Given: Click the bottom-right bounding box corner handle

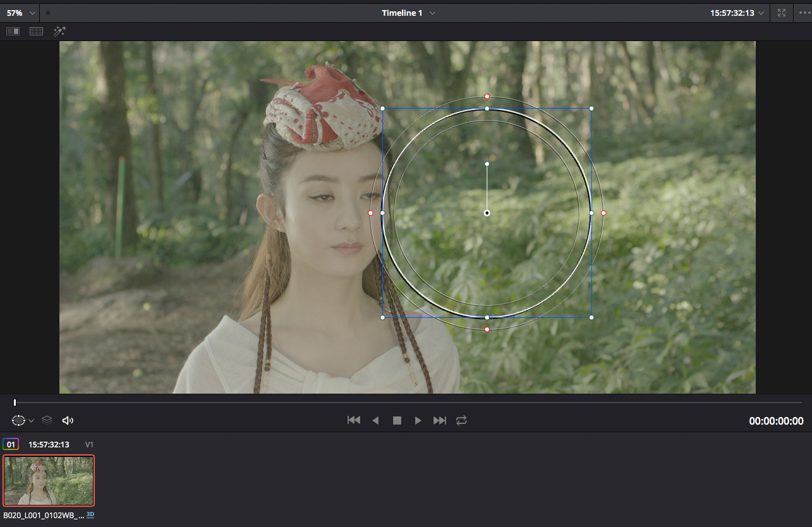Looking at the screenshot, I should tap(591, 317).
